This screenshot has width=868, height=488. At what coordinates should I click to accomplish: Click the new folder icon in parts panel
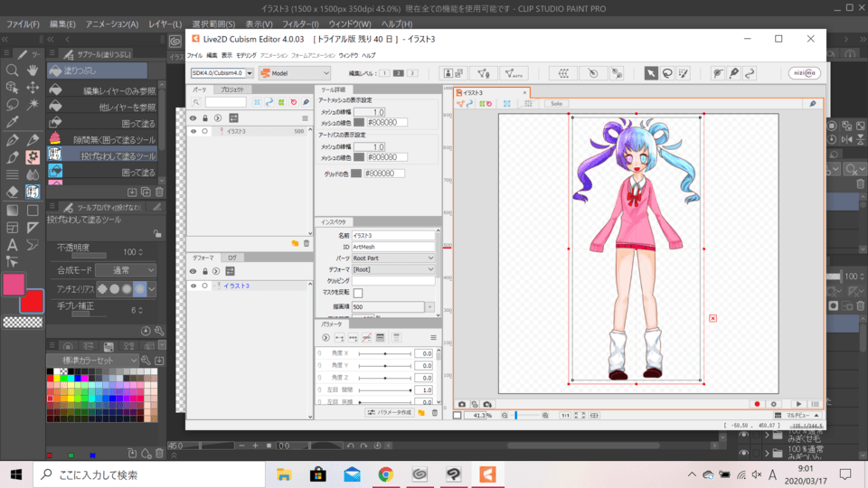click(295, 243)
